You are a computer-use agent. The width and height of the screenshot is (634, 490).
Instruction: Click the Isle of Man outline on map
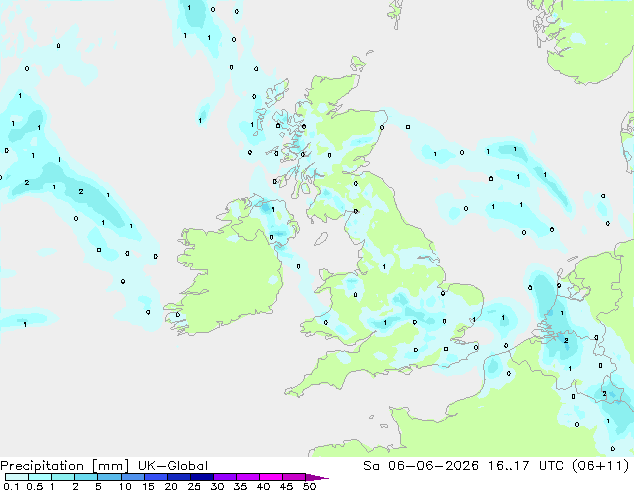(x=321, y=239)
